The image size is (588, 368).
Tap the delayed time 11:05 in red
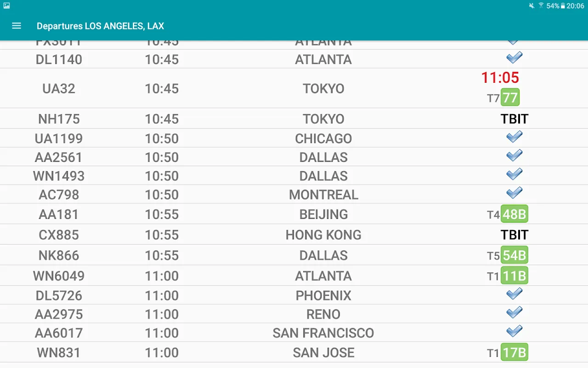click(x=500, y=78)
